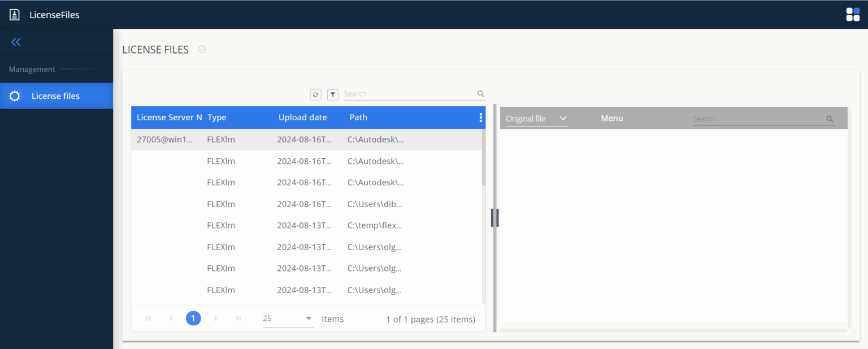The image size is (868, 349).
Task: Open the column options three-dot menu
Action: point(480,117)
